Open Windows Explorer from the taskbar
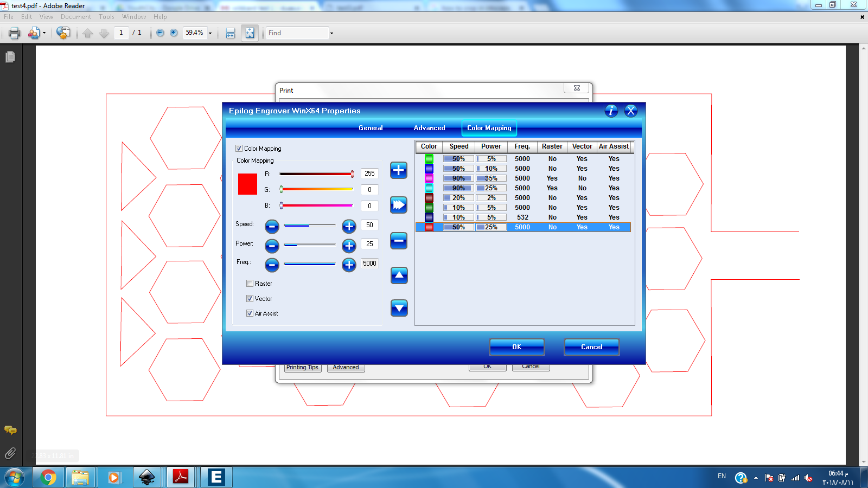Screen dimensions: 868x488 tap(80, 477)
